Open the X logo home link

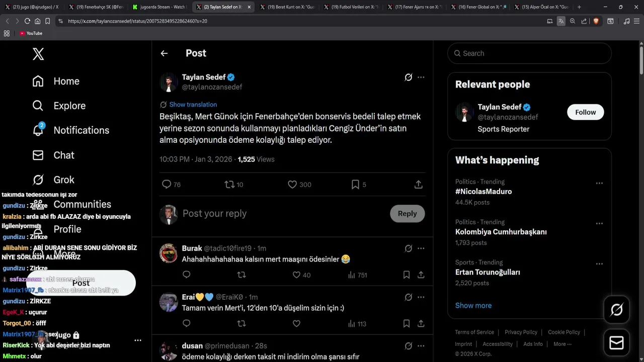[x=38, y=54]
